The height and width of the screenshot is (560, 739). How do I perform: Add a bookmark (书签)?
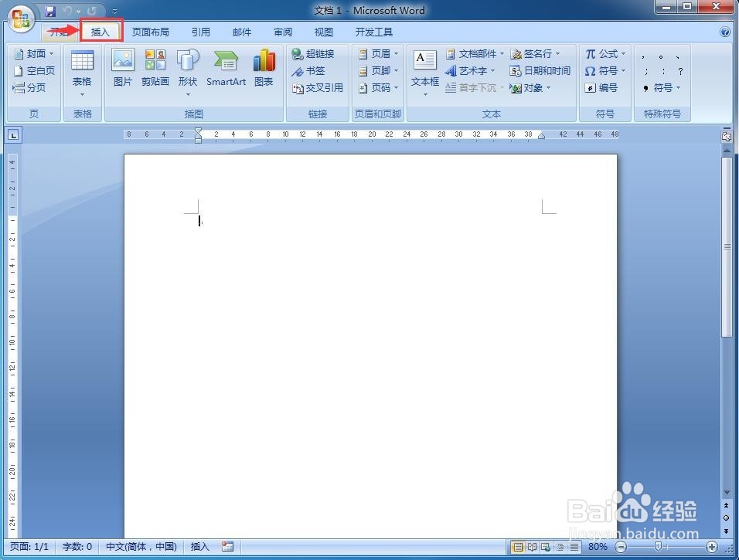[x=308, y=71]
